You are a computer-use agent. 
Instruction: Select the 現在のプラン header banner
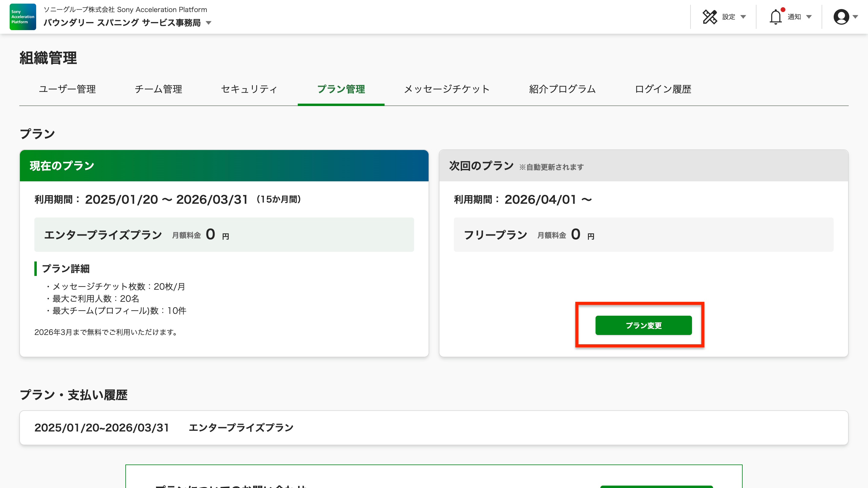tap(224, 165)
